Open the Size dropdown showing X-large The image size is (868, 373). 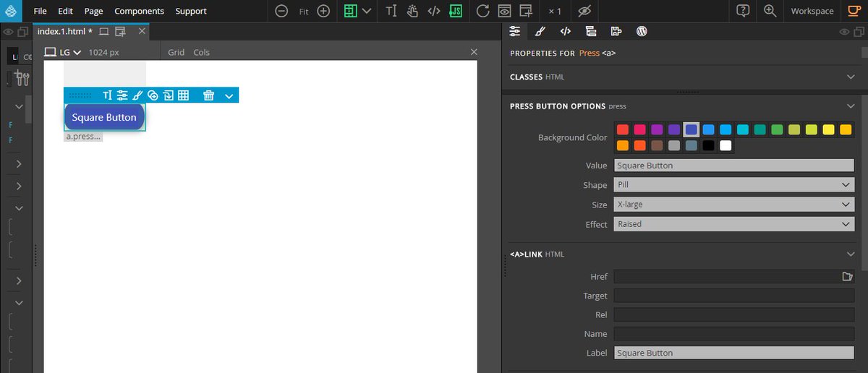pos(734,205)
